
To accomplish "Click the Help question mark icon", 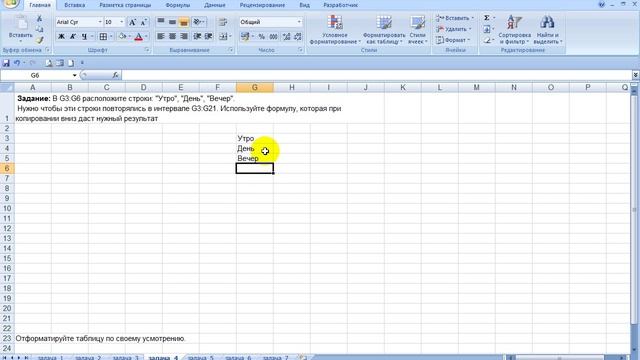I will [602, 4].
